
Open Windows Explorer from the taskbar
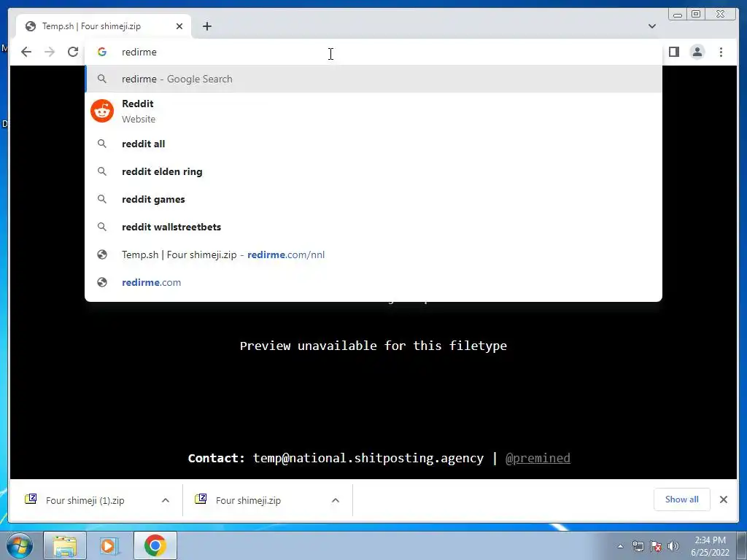(x=65, y=545)
